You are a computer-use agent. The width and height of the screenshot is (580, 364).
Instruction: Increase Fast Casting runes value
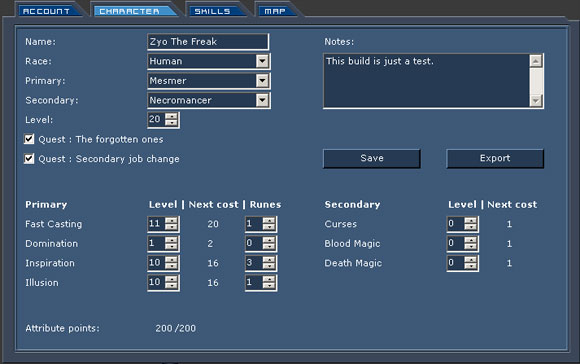[x=269, y=220]
